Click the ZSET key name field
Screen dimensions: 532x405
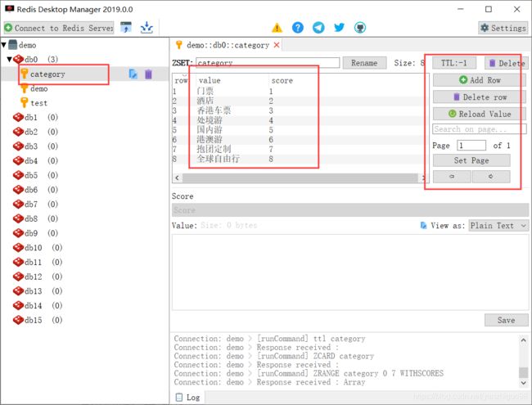[x=268, y=63]
